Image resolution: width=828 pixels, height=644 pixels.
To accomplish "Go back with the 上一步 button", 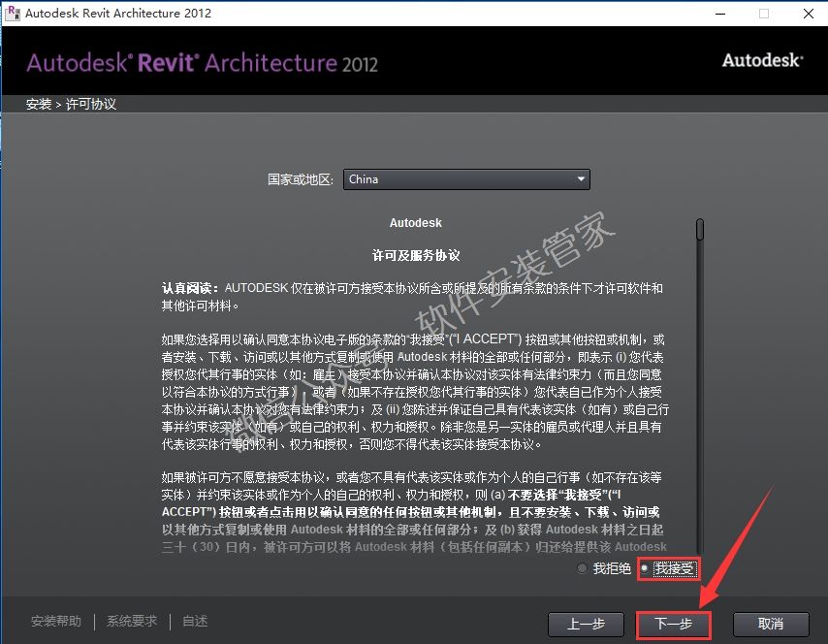I will [585, 624].
